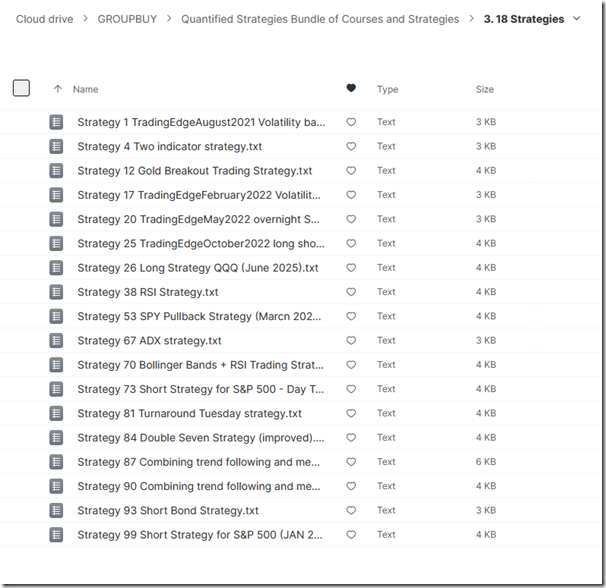Click the file icon for Strategy 70 Bollinger Bands
Viewport: 606px width, 588px height.
[56, 365]
